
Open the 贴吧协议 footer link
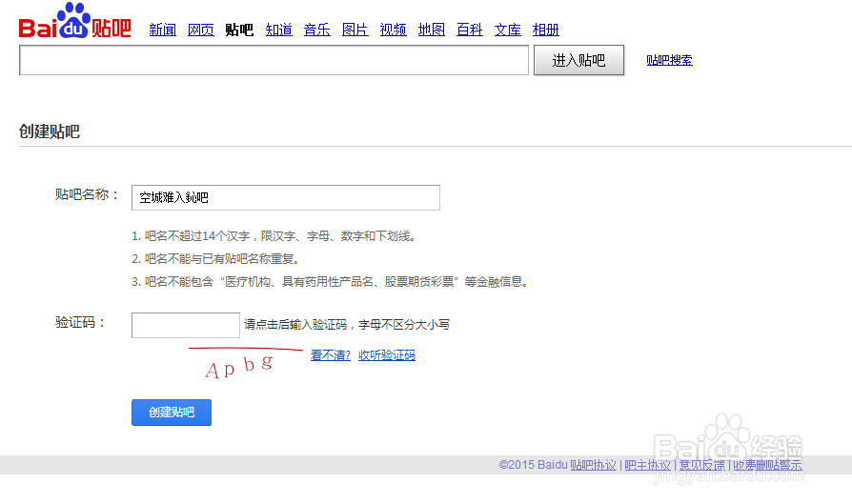[594, 465]
